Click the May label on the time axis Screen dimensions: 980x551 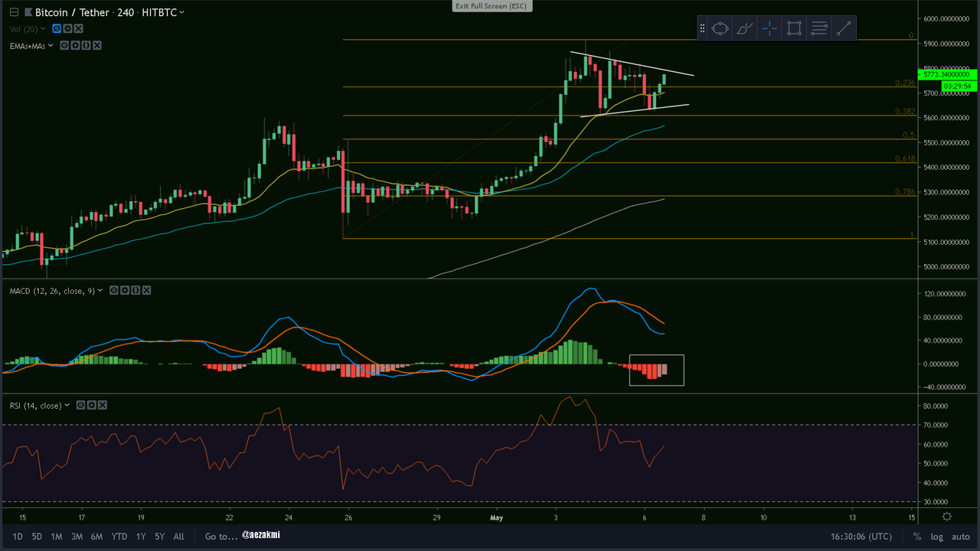(x=497, y=517)
